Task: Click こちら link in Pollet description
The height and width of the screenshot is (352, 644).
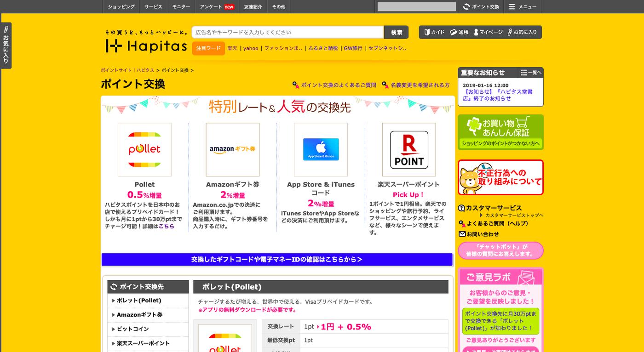Action: pyautogui.click(x=167, y=226)
